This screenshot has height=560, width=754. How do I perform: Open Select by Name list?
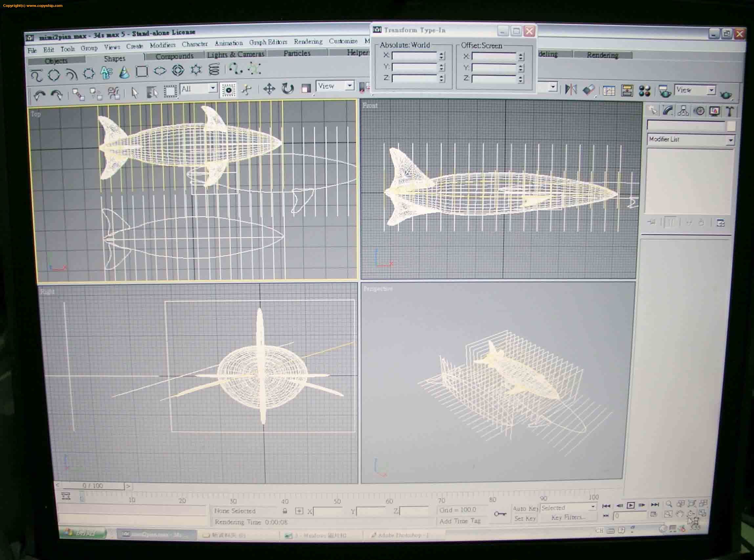[152, 92]
